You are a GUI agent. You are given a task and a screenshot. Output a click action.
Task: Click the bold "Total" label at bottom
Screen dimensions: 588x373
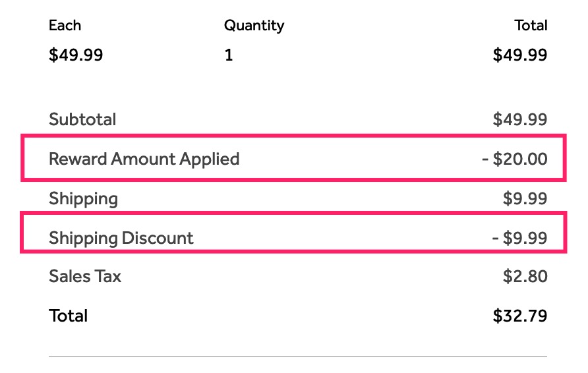[68, 316]
